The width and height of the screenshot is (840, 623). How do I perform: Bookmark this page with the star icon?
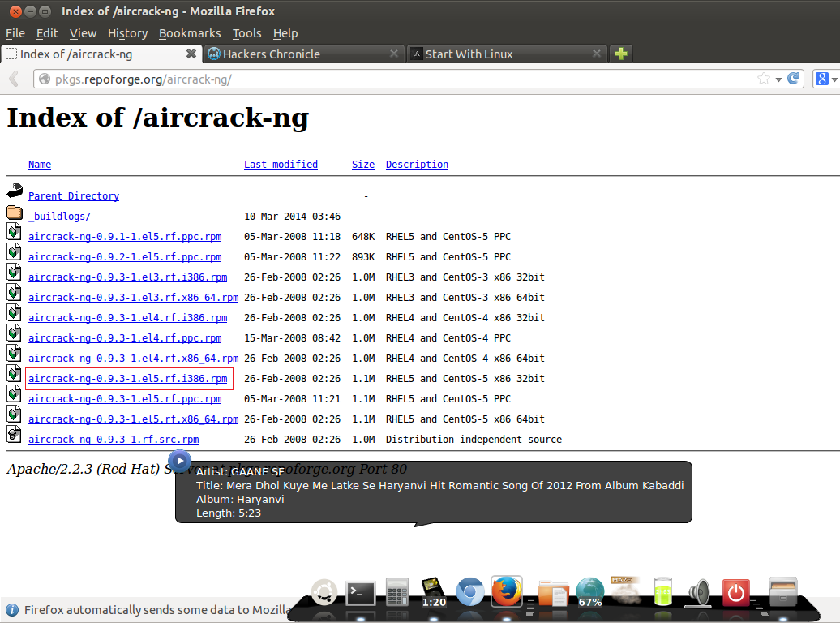tap(764, 79)
